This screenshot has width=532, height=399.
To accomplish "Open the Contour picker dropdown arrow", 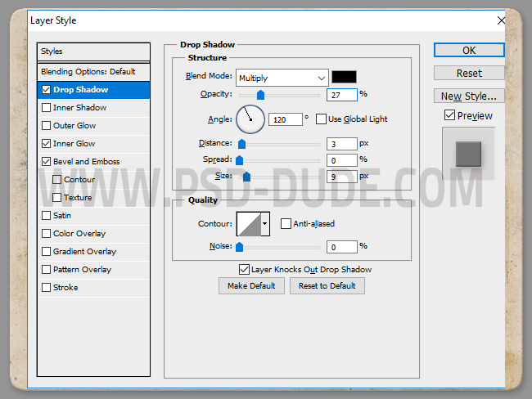I will (265, 224).
